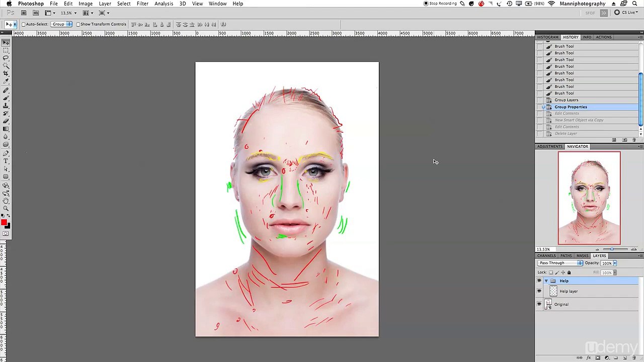Collapse the Help group triangle
The width and height of the screenshot is (644, 362).
(x=546, y=281)
